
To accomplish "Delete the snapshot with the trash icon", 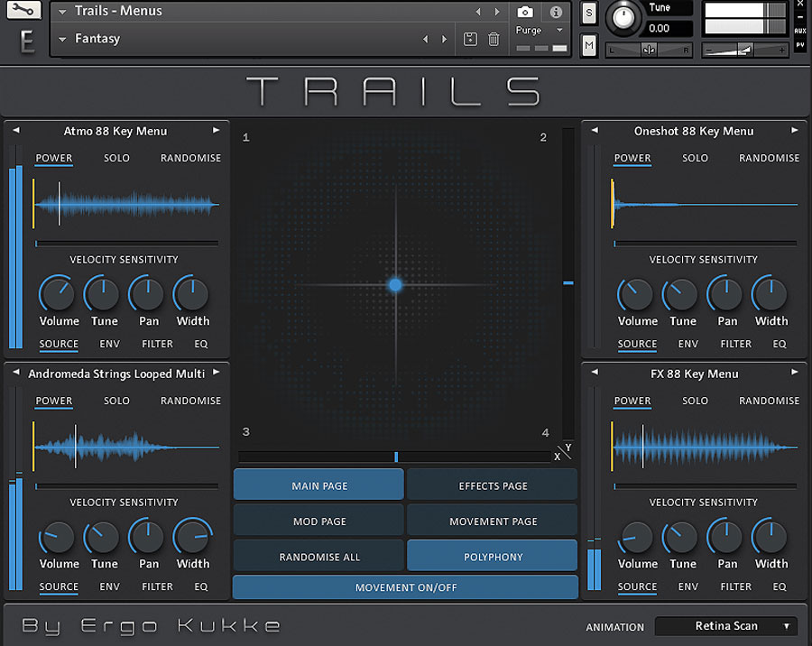I will coord(494,39).
